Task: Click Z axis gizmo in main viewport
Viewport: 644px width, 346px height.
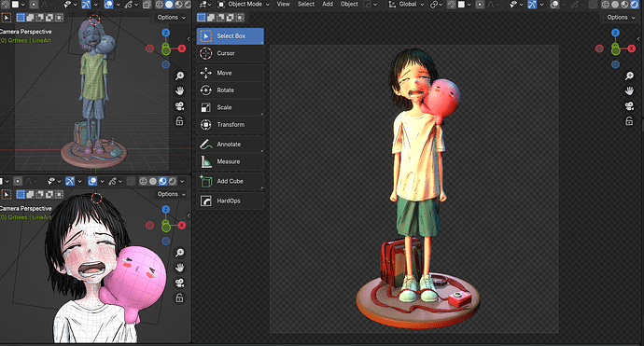Action: coord(615,33)
